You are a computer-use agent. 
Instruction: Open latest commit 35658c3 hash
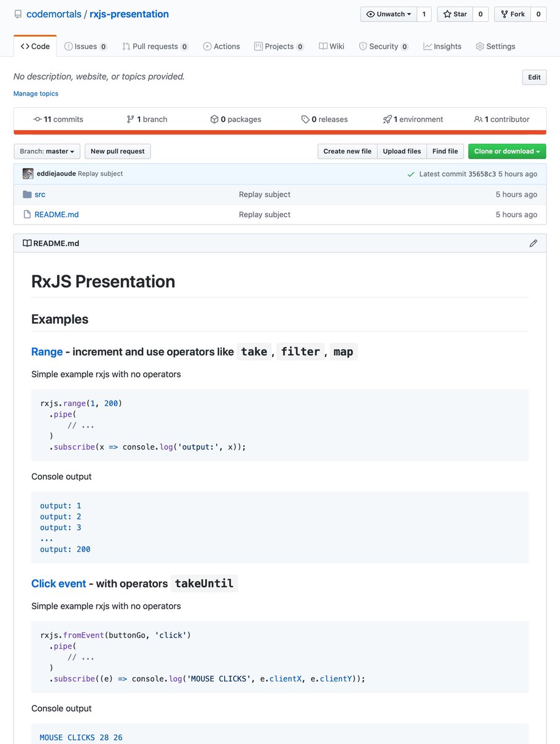coord(482,174)
